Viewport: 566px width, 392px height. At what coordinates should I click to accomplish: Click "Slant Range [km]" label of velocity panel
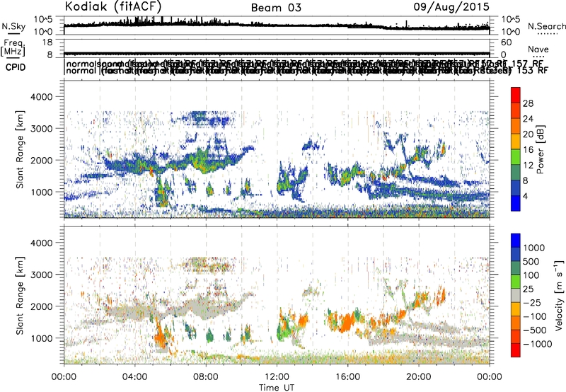pyautogui.click(x=21, y=295)
